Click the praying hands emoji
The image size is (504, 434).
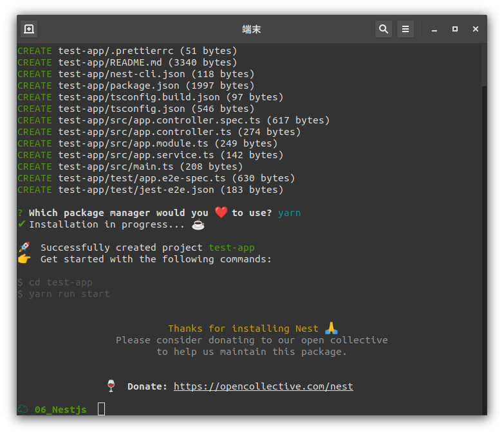(x=331, y=328)
